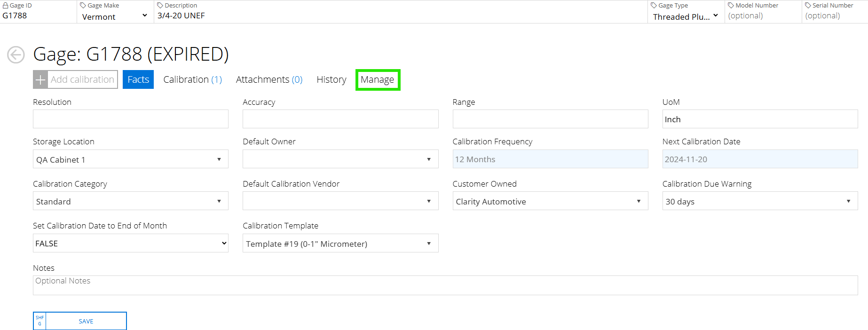Open the Attachments (0) tab
Viewport: 868px width, 330px height.
coord(269,79)
